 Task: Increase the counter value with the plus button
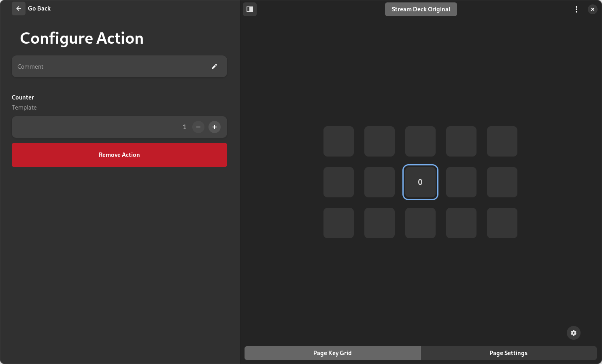(x=215, y=127)
